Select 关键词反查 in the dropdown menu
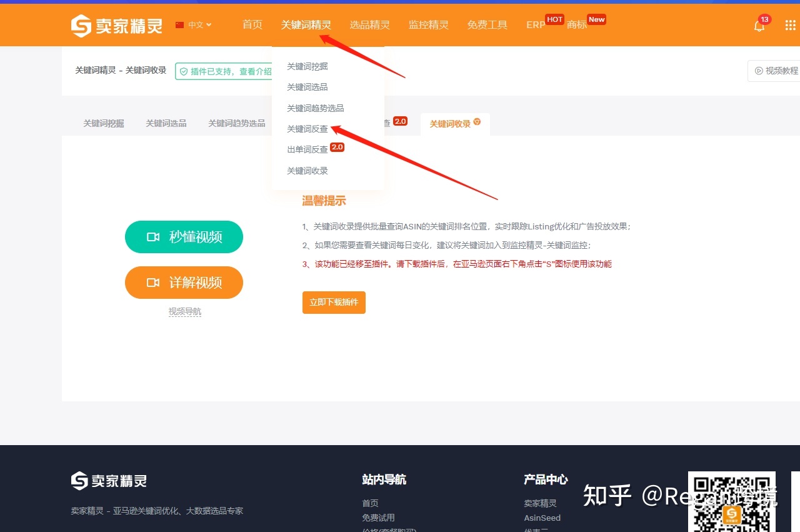The height and width of the screenshot is (532, 800). [x=307, y=129]
